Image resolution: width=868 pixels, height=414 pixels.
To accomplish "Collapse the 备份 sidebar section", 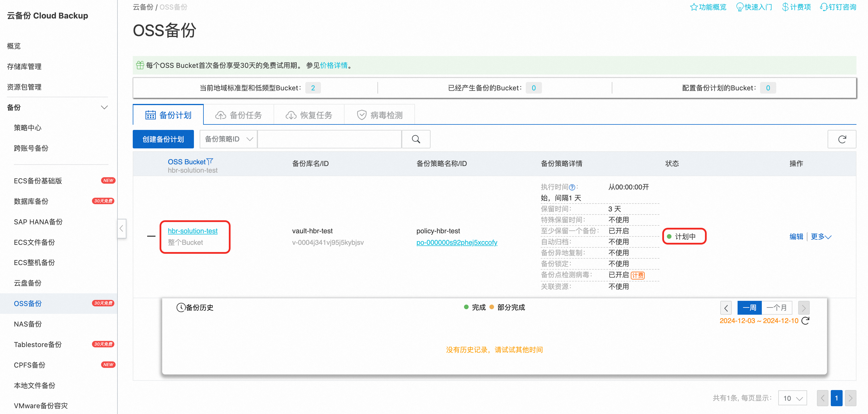I will pyautogui.click(x=104, y=108).
